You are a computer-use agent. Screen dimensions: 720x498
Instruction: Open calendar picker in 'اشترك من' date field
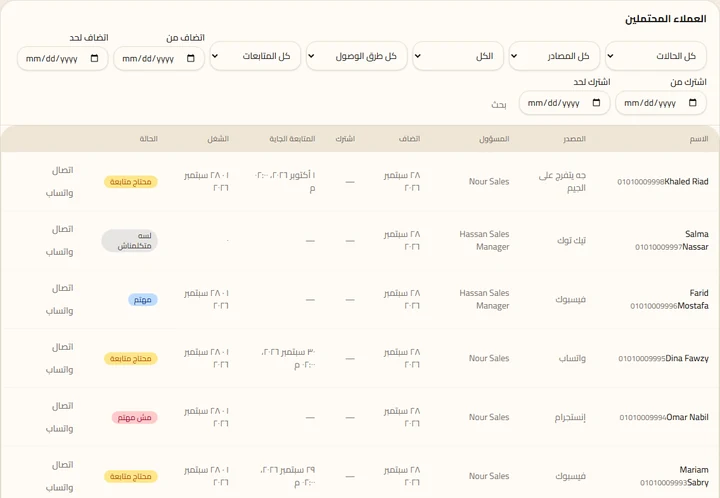tap(693, 103)
